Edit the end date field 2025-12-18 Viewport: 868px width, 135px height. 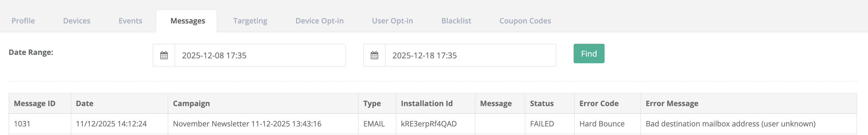pyautogui.click(x=470, y=55)
